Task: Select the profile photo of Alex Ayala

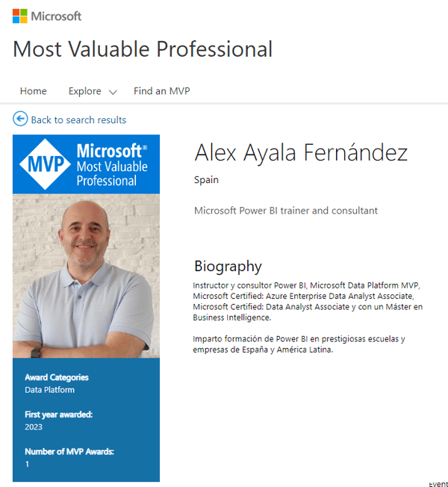Action: (x=86, y=276)
